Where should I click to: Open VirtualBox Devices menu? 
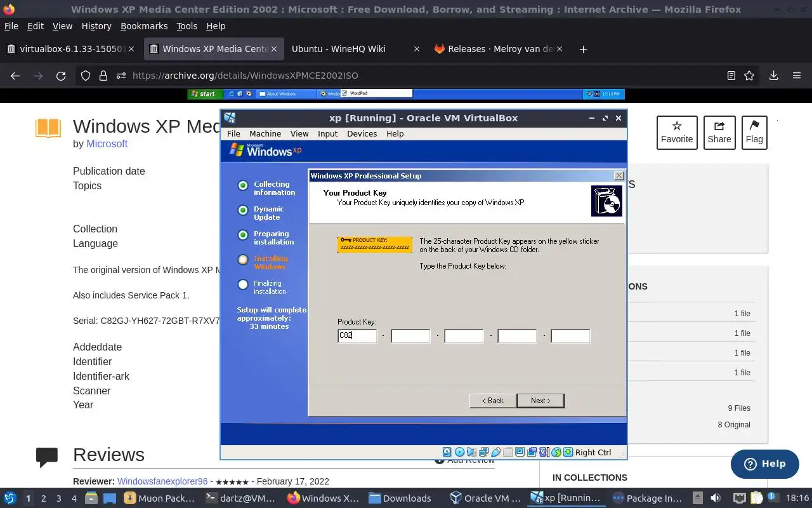[x=362, y=133]
